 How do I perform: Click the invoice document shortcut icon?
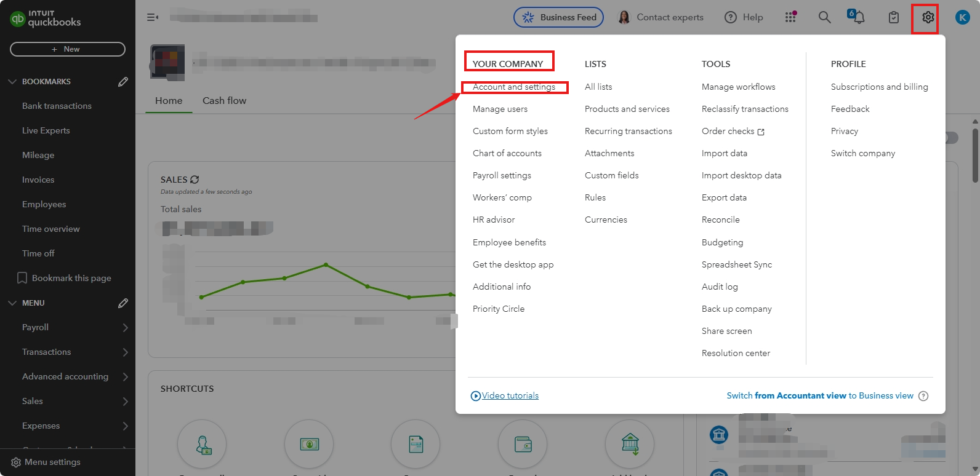click(x=416, y=444)
